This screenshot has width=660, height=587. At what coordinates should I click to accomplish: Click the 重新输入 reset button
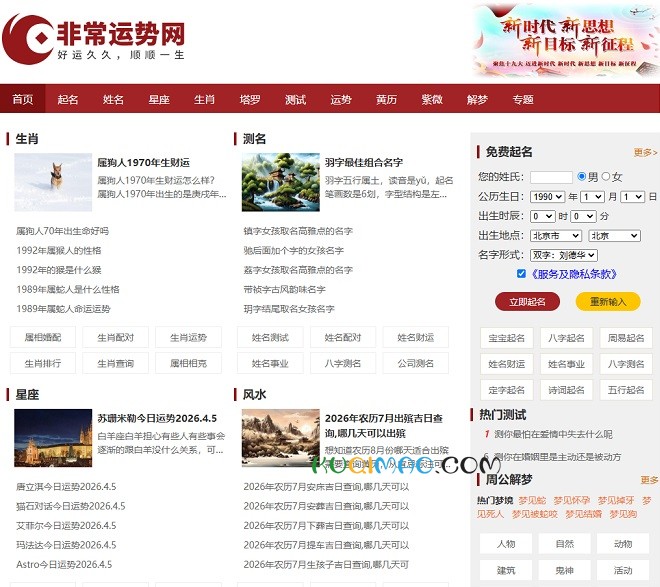coord(608,302)
